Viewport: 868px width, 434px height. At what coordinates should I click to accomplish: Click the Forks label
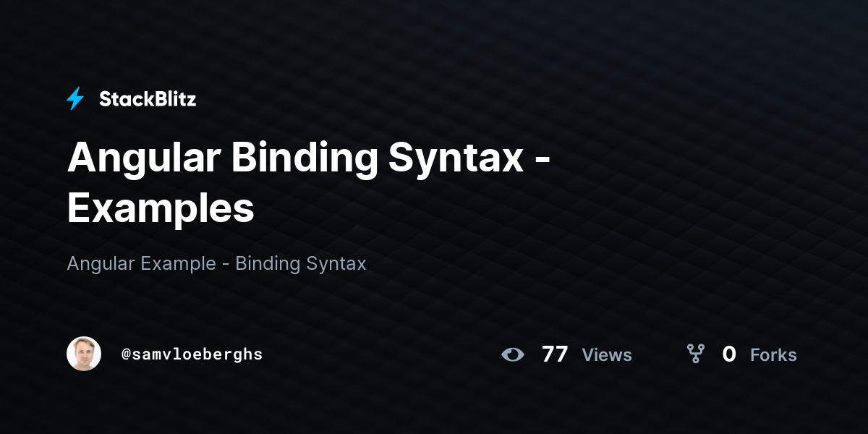773,355
